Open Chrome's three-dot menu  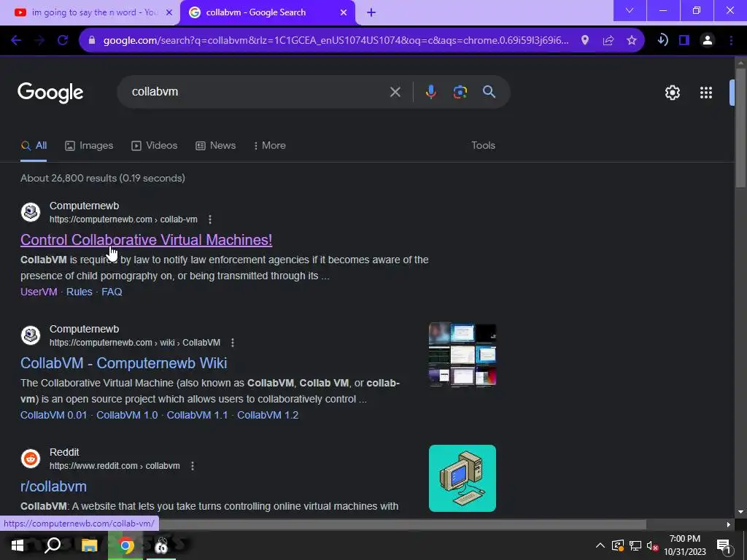coord(731,41)
